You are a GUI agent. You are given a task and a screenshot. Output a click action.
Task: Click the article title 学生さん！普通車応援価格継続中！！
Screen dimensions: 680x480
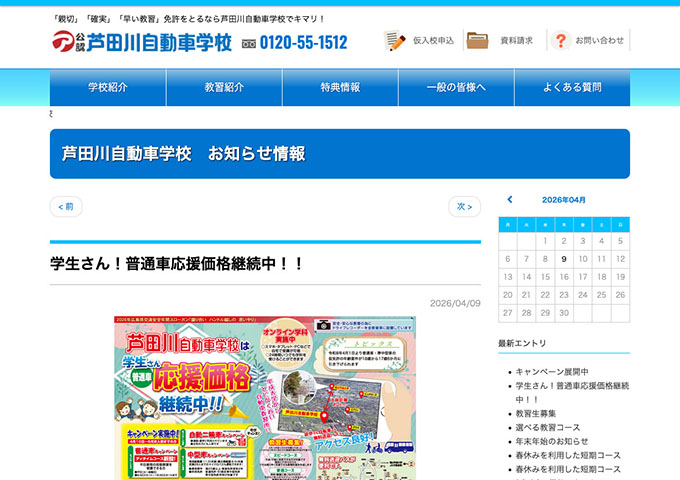coord(177,264)
